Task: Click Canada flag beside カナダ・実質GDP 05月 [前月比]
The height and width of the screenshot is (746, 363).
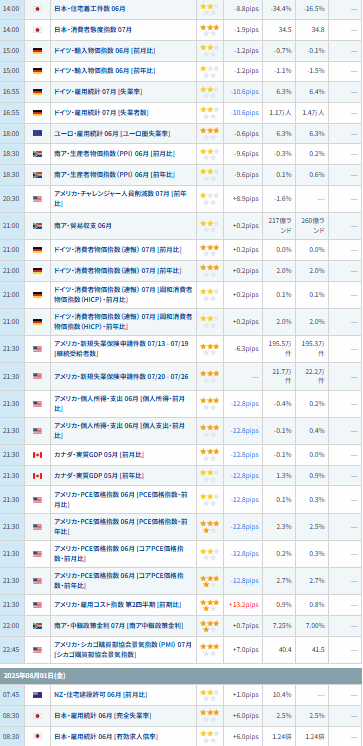Action: point(38,455)
